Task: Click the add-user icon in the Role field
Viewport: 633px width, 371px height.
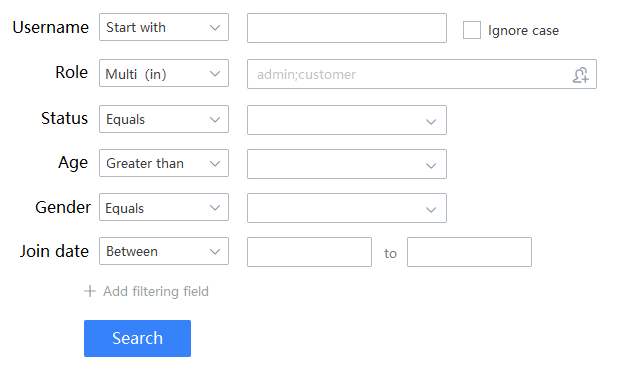Action: coord(581,75)
